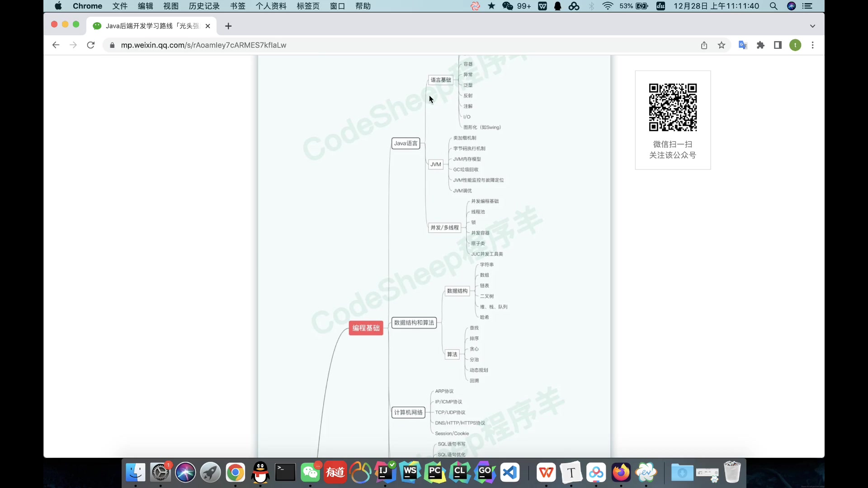Open the 书签 menu

pyautogui.click(x=238, y=6)
